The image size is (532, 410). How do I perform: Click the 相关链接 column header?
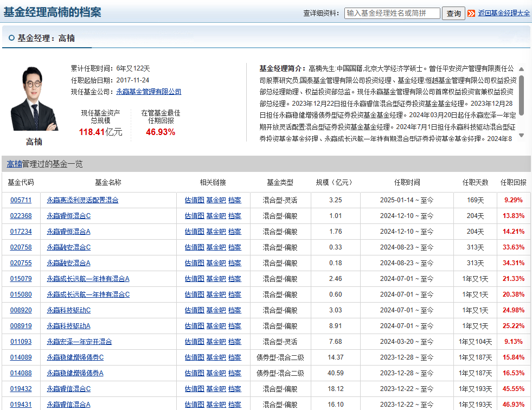coord(213,182)
